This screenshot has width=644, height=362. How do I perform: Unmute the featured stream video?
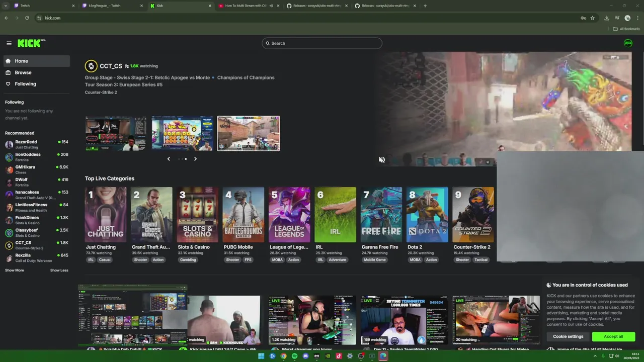[382, 160]
